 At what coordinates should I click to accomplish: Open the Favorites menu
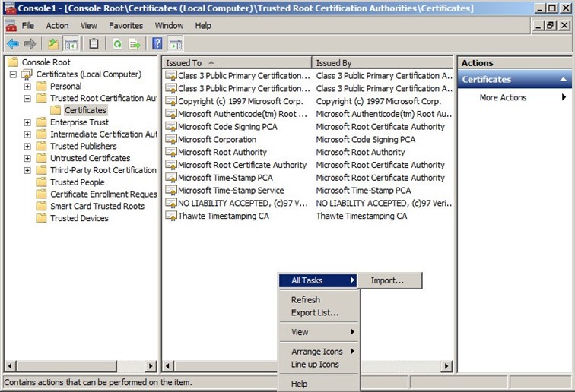(x=125, y=25)
